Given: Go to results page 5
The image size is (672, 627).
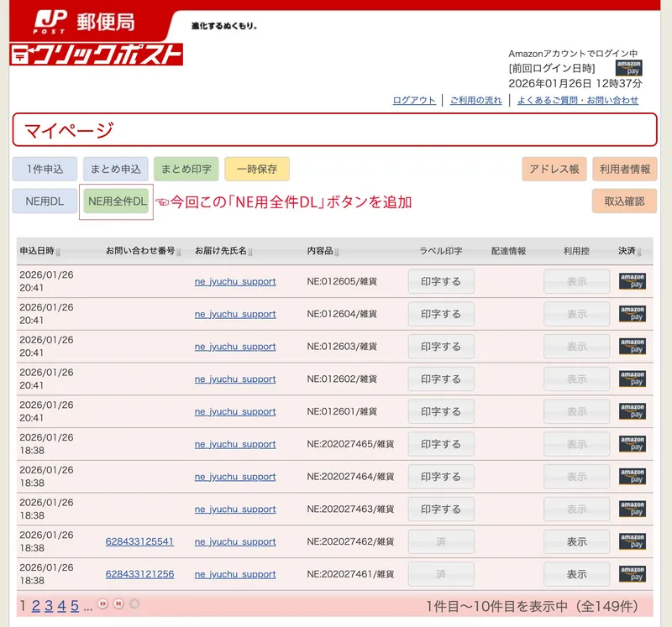Looking at the screenshot, I should point(75,605).
